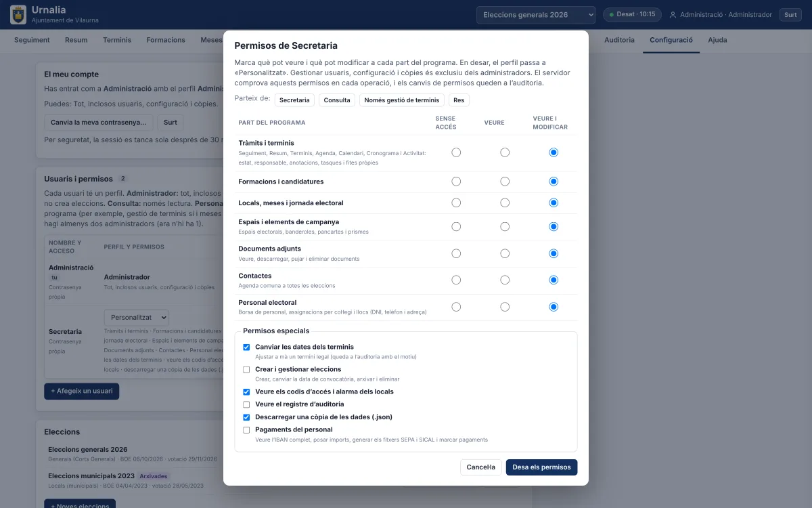Apply the Res preset
Viewport: 812px width, 508px height.
[459, 100]
